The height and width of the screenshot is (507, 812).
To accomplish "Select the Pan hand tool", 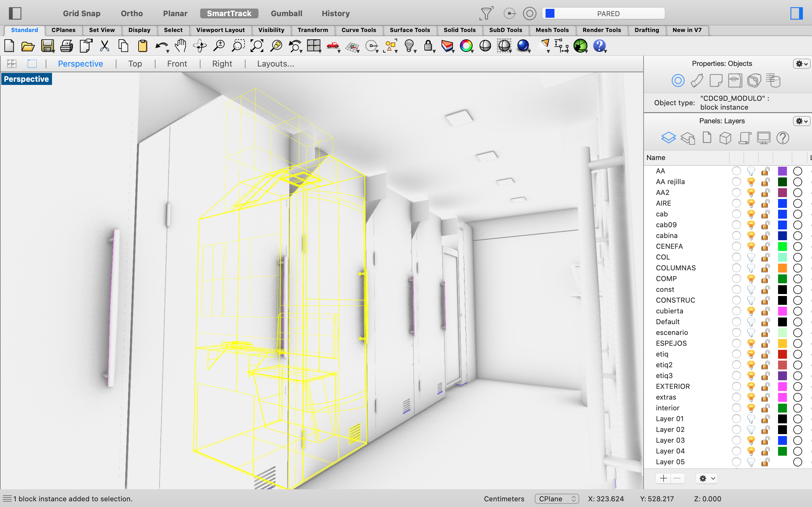I will pos(180,46).
